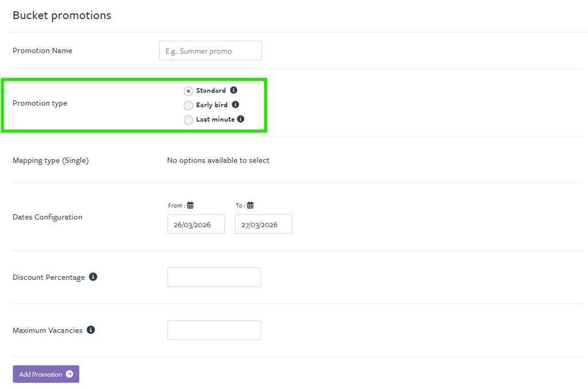
Task: Click the 'Promotion type' label
Action: click(40, 103)
